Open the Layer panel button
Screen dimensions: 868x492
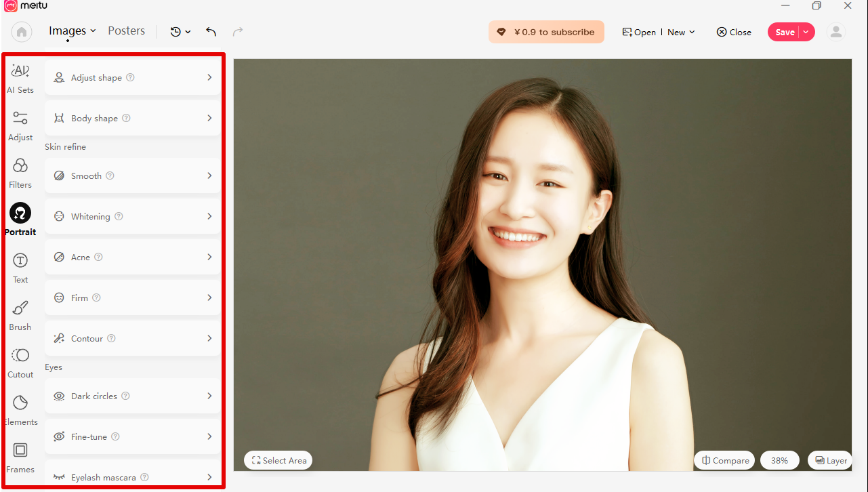[830, 460]
